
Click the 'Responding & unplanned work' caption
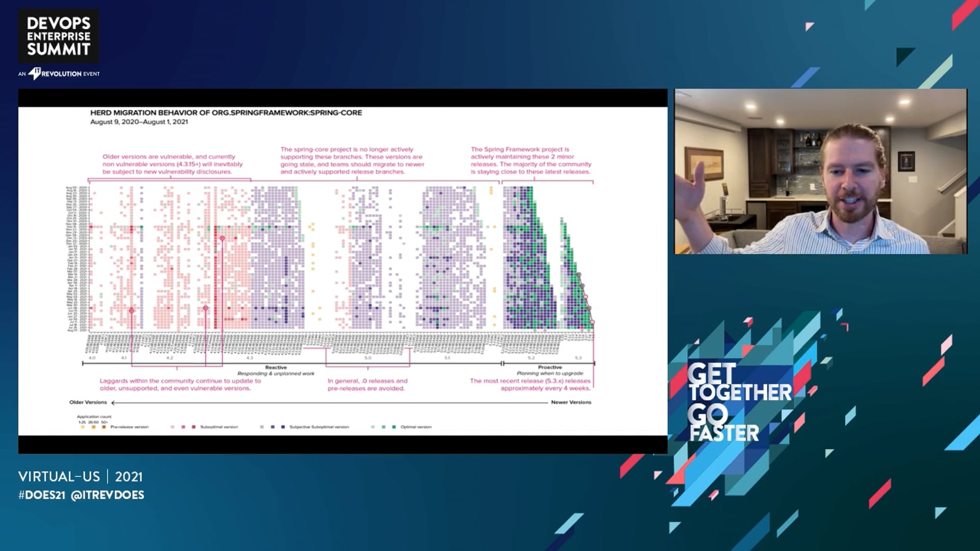[x=276, y=373]
